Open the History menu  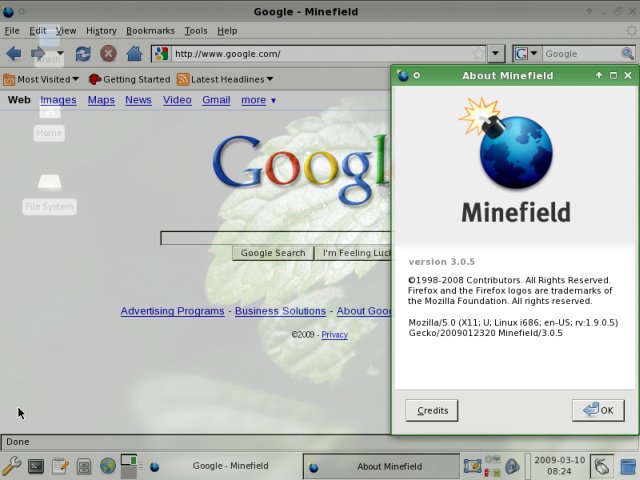pyautogui.click(x=101, y=31)
